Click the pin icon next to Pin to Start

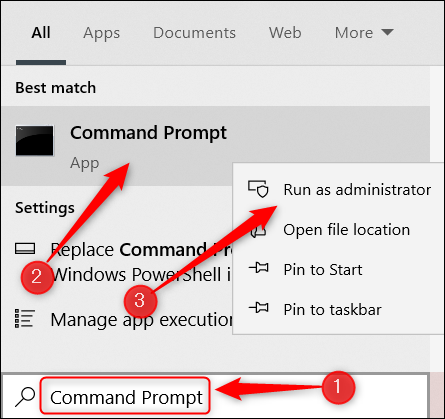[258, 268]
